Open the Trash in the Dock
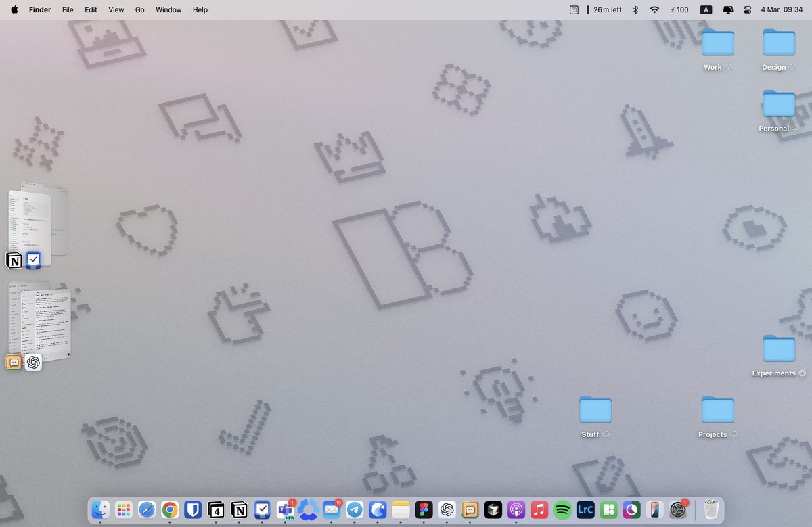812x527 pixels. (710, 509)
